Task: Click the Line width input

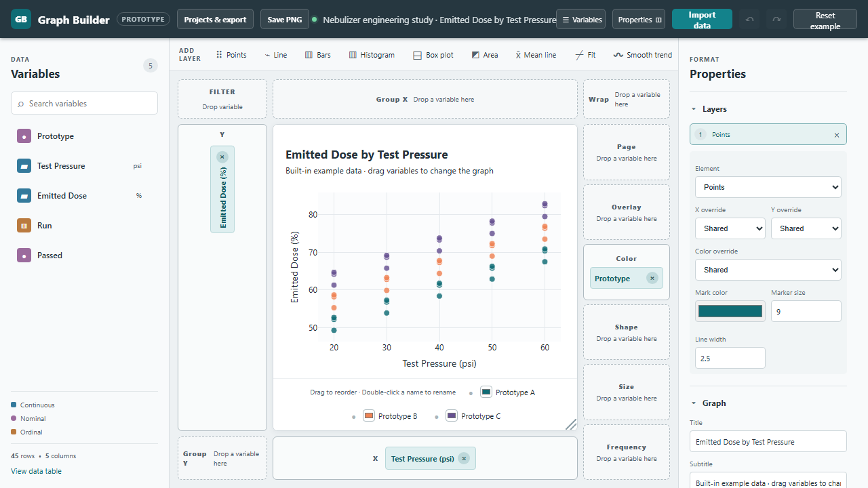Action: pyautogui.click(x=730, y=358)
